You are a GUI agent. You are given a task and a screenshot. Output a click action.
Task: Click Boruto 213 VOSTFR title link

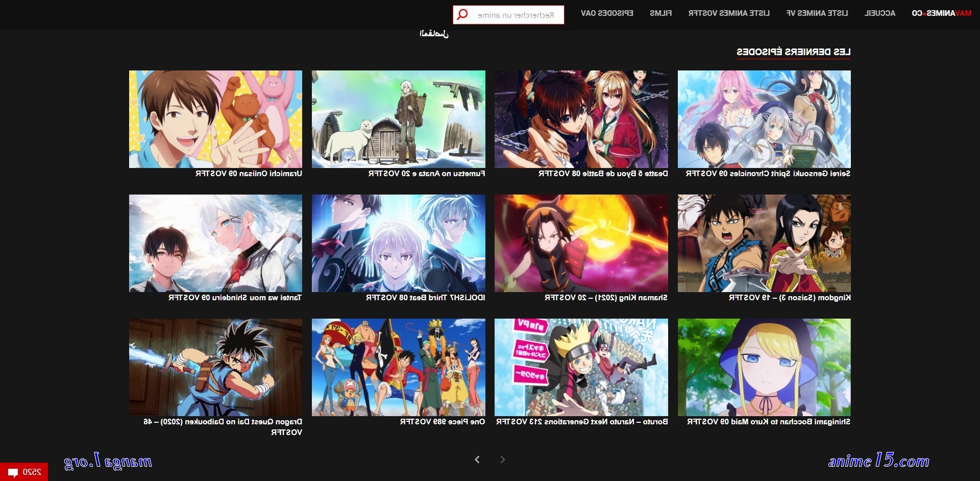pos(582,422)
